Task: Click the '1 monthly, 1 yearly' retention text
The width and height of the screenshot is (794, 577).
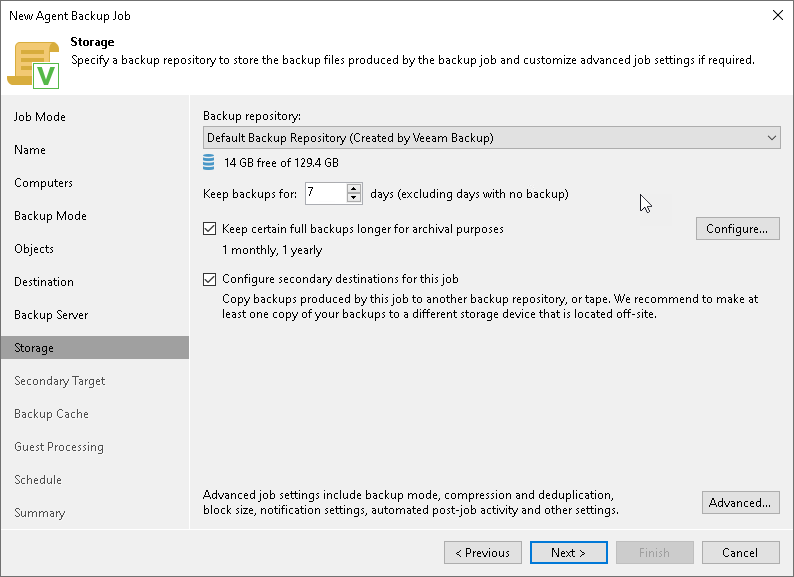Action: [272, 250]
